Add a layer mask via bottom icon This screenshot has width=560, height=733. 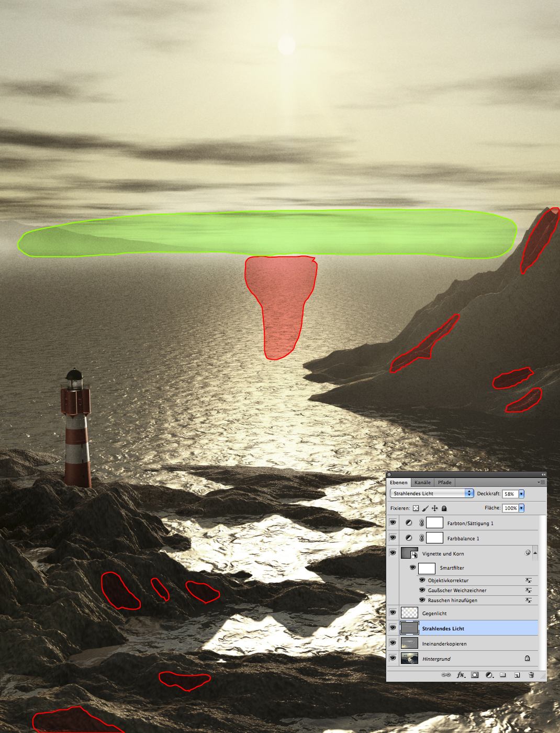[x=475, y=675]
